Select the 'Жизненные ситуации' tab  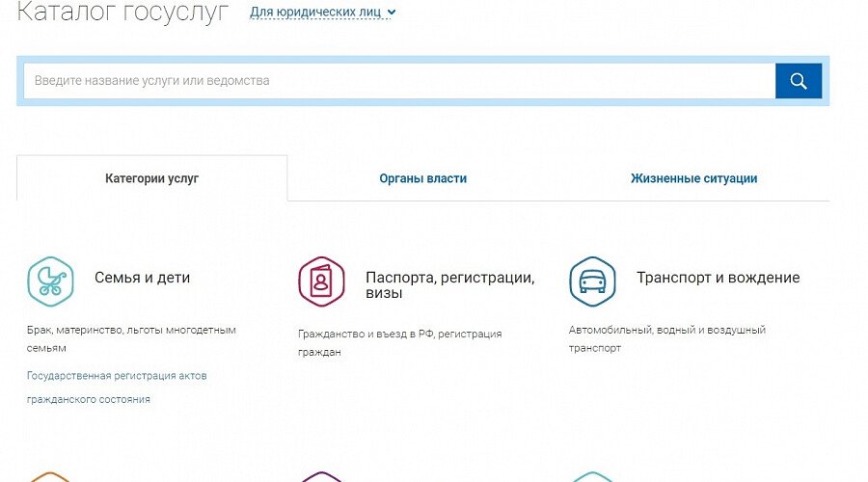(x=693, y=178)
